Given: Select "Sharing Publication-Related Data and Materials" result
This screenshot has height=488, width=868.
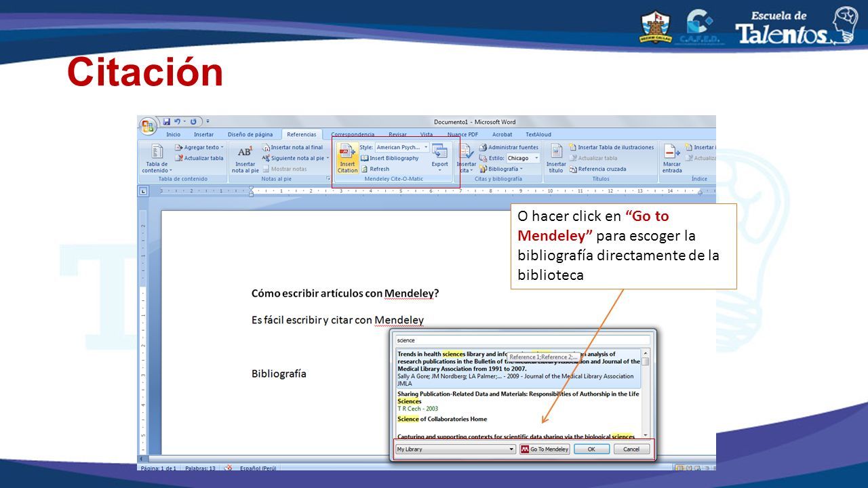Looking at the screenshot, I should (519, 401).
